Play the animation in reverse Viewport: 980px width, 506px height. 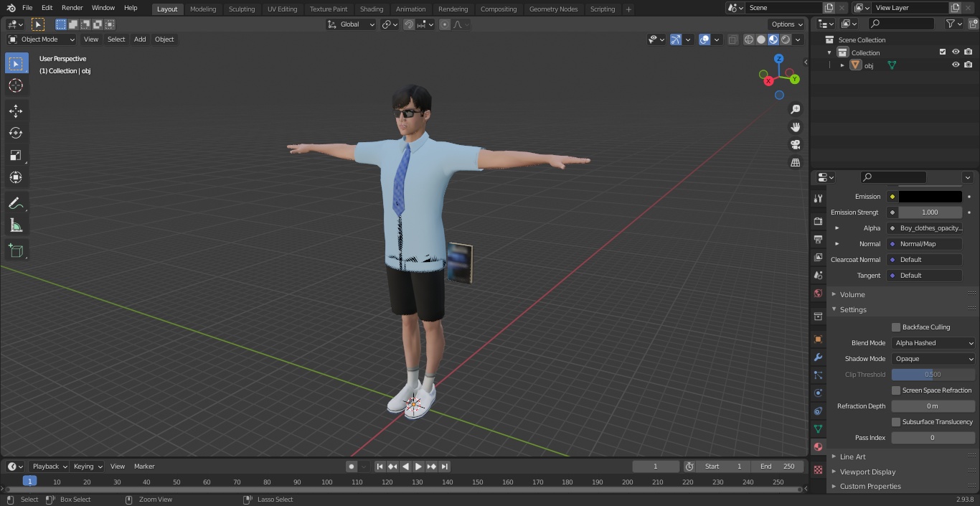pyautogui.click(x=406, y=467)
